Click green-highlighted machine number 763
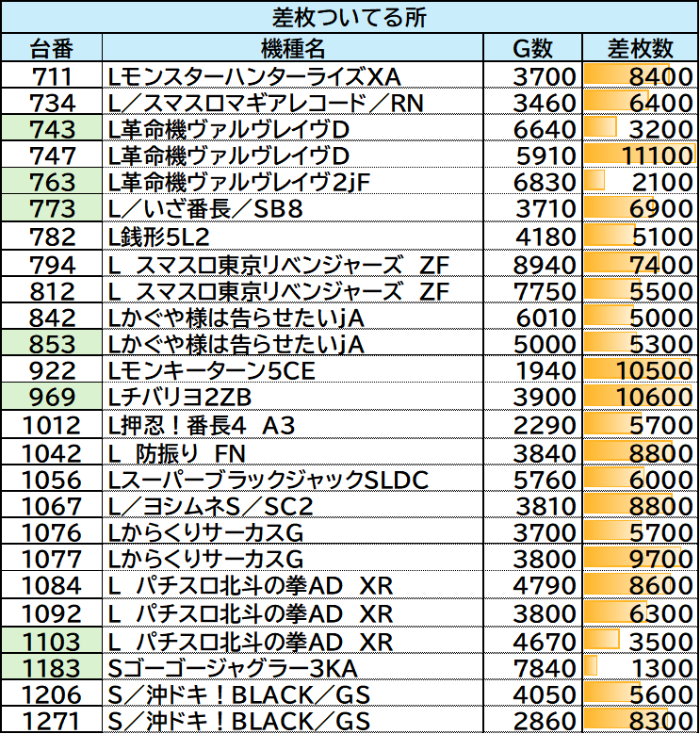The height and width of the screenshot is (734, 700). 52,181
